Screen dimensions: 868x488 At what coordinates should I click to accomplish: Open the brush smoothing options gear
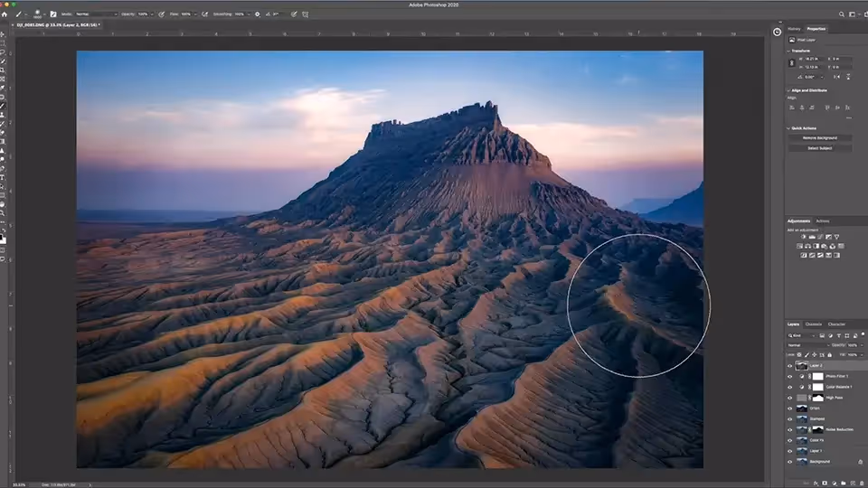pyautogui.click(x=257, y=14)
